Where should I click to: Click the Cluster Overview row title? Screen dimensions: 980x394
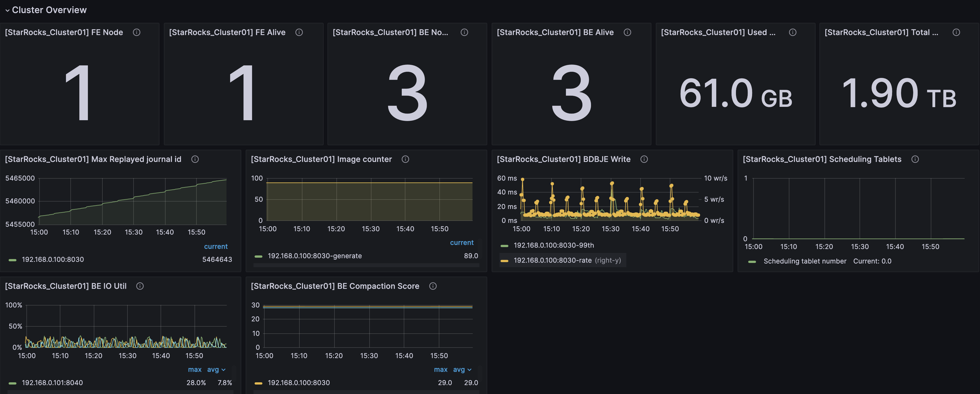click(49, 10)
